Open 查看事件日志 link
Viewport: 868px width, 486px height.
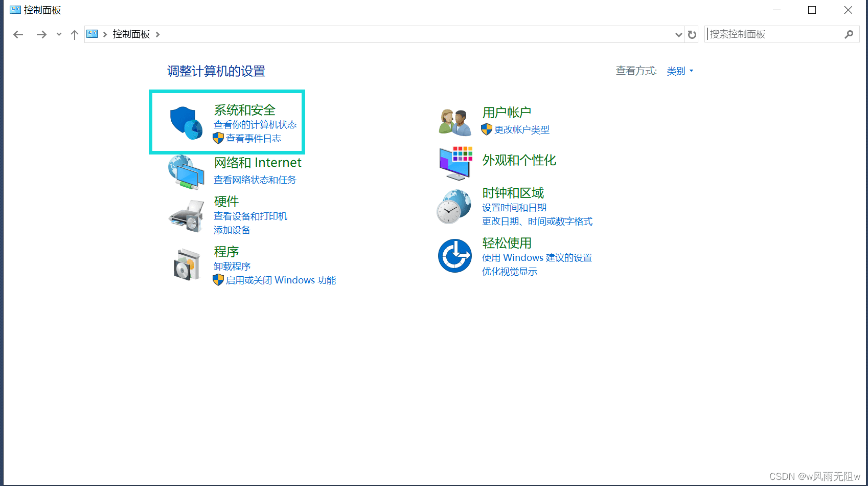pos(253,139)
